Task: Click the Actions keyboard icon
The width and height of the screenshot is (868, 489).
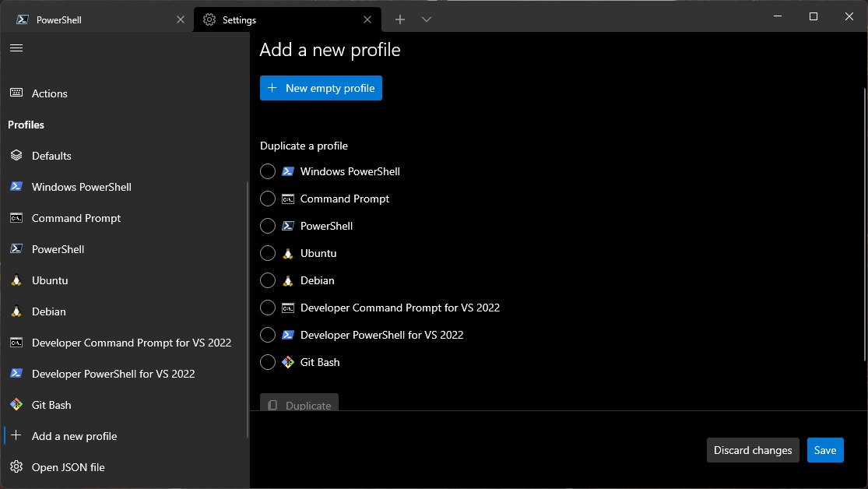Action: tap(16, 93)
